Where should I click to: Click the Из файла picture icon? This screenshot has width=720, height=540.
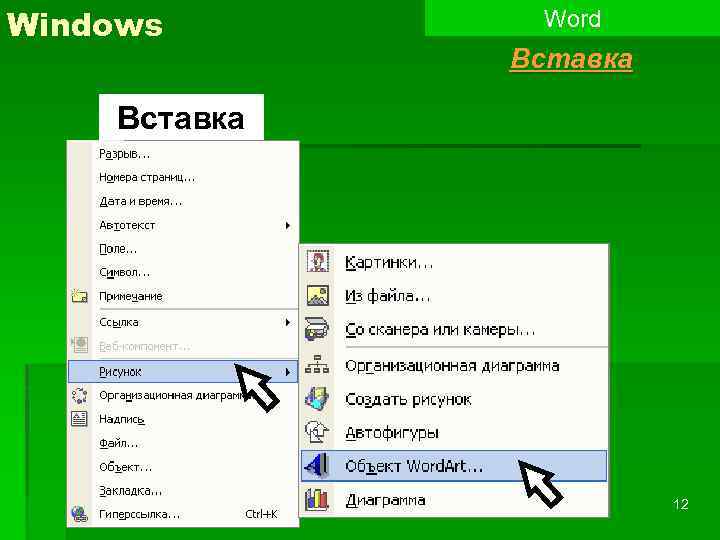(318, 296)
